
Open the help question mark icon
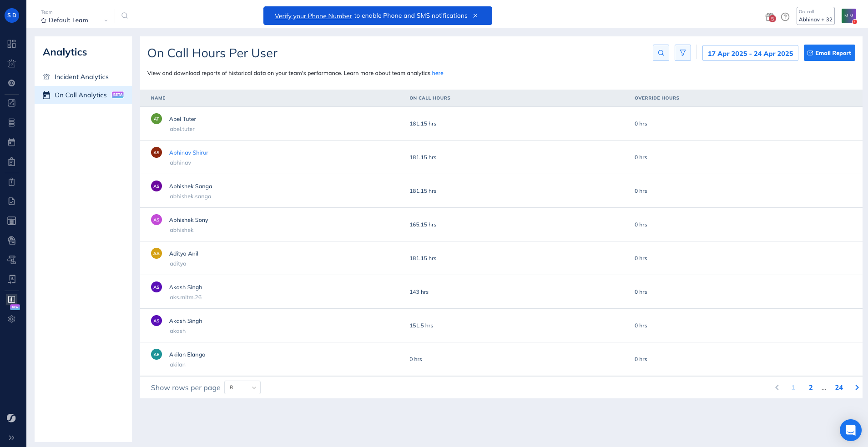click(785, 17)
